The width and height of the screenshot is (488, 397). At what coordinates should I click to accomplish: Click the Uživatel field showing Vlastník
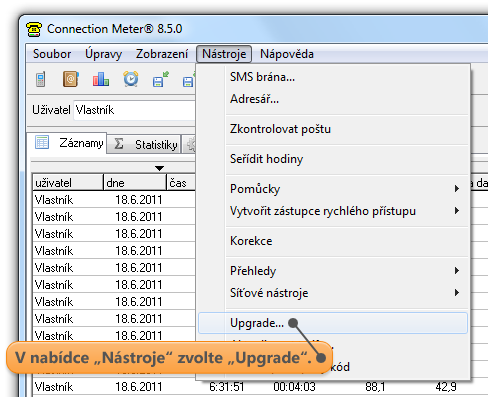point(134,110)
